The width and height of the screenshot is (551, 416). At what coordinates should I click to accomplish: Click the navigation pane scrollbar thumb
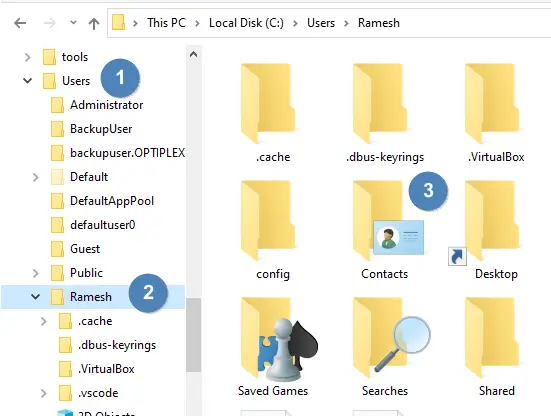pos(193,335)
